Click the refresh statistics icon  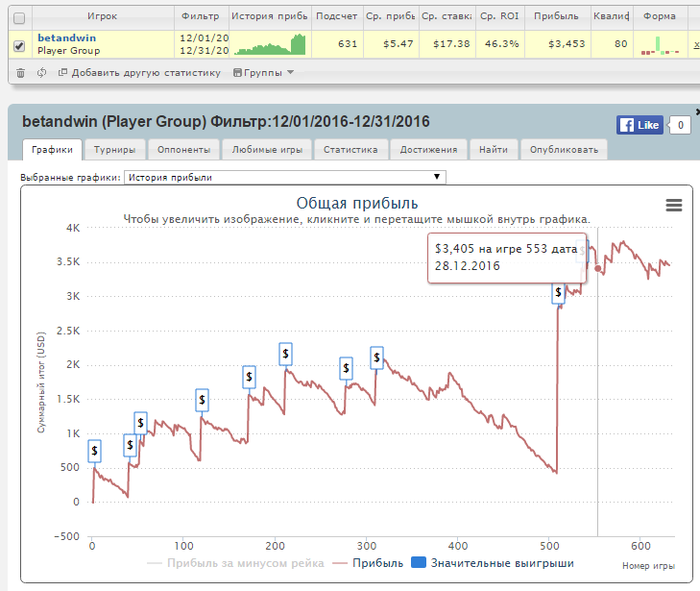pos(42,72)
